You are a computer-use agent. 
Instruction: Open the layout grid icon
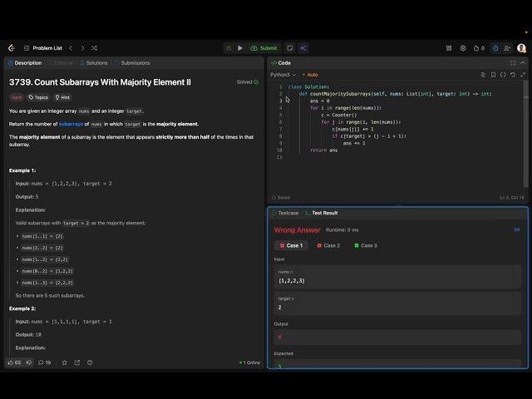(x=449, y=48)
